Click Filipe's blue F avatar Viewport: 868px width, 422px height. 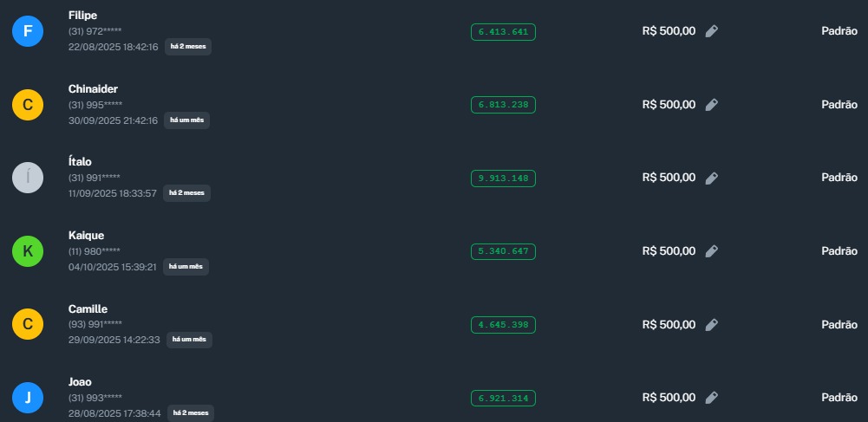28,31
